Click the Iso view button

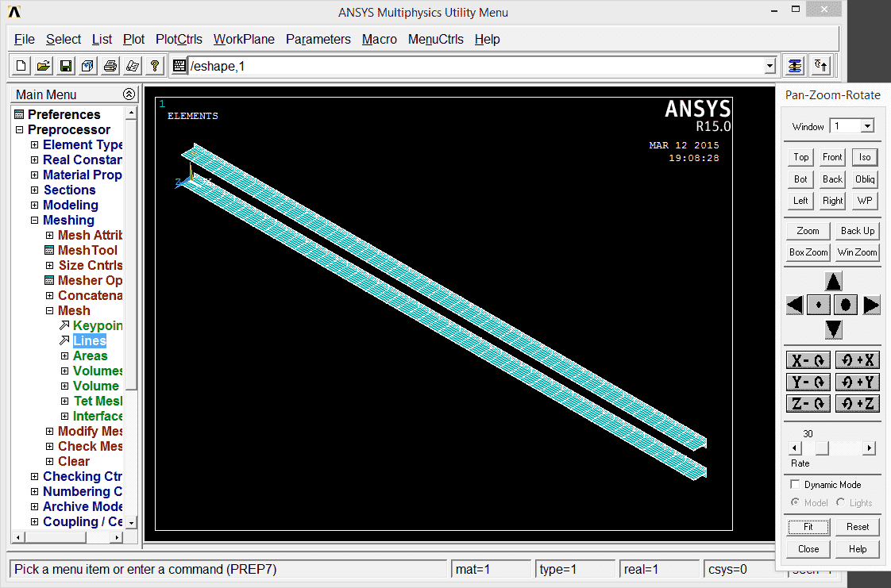(864, 157)
